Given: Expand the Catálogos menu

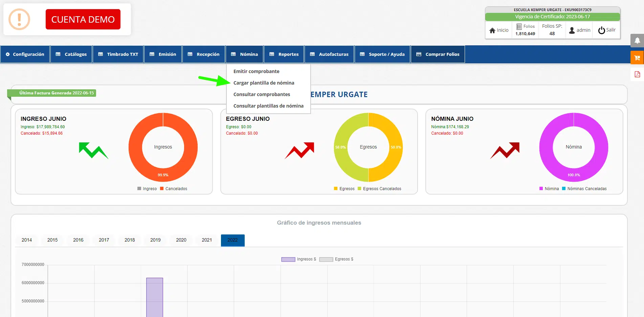Looking at the screenshot, I should (71, 54).
